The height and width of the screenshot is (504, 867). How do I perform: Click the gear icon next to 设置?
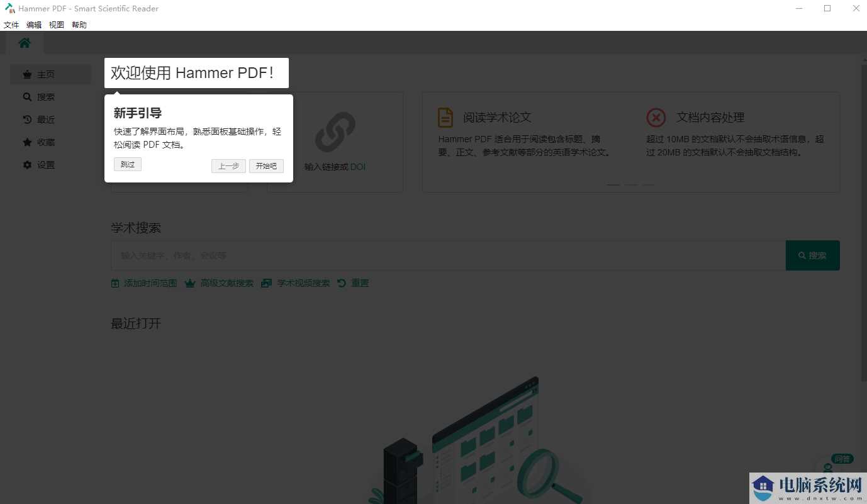point(27,165)
